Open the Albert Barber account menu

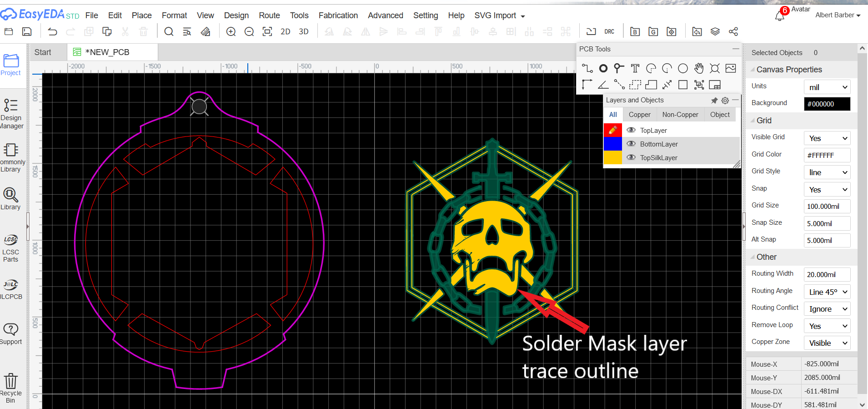(838, 15)
